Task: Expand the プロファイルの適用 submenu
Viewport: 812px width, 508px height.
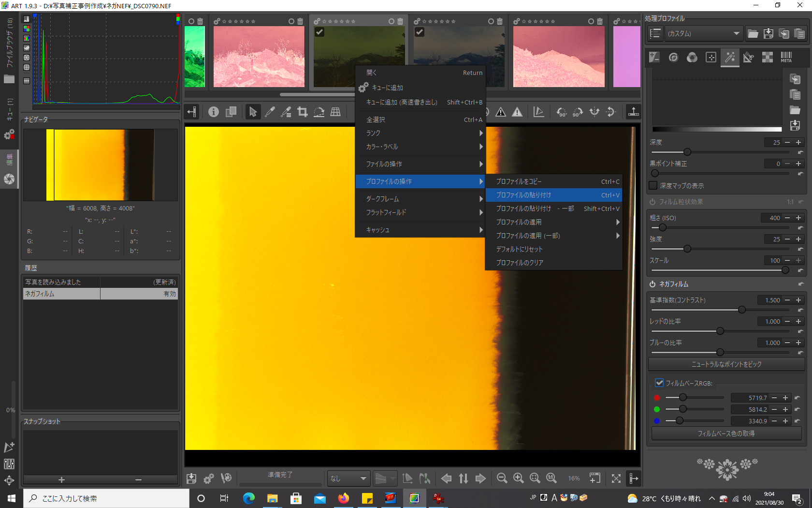Action: [554, 222]
